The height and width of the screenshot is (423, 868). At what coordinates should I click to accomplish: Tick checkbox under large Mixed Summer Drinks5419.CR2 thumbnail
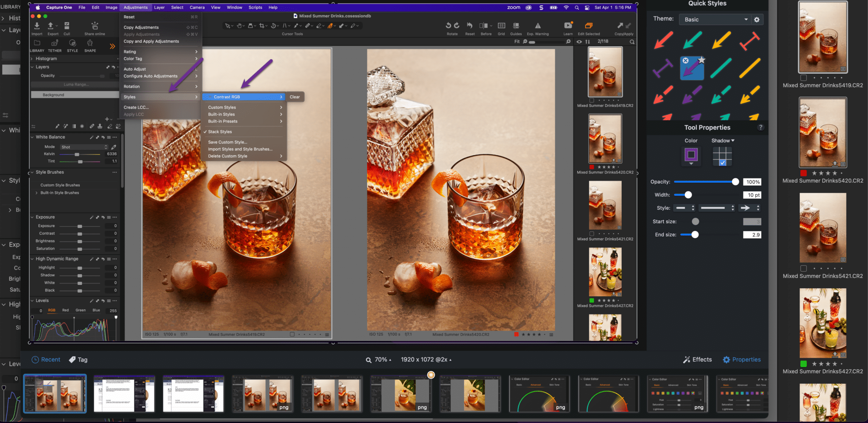pos(803,78)
